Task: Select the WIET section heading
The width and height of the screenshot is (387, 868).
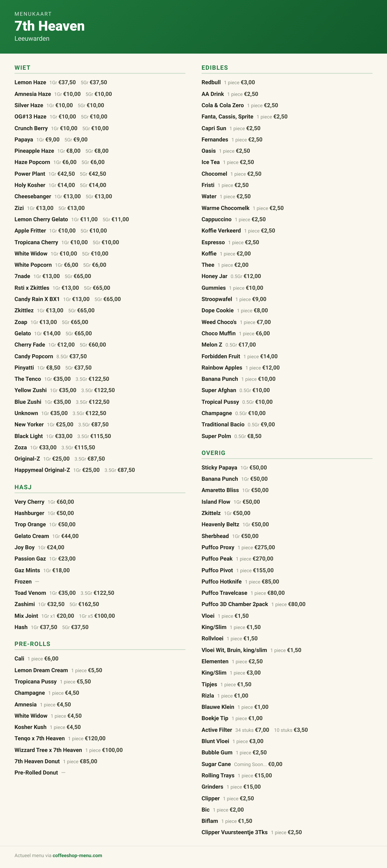Action: pyautogui.click(x=22, y=68)
